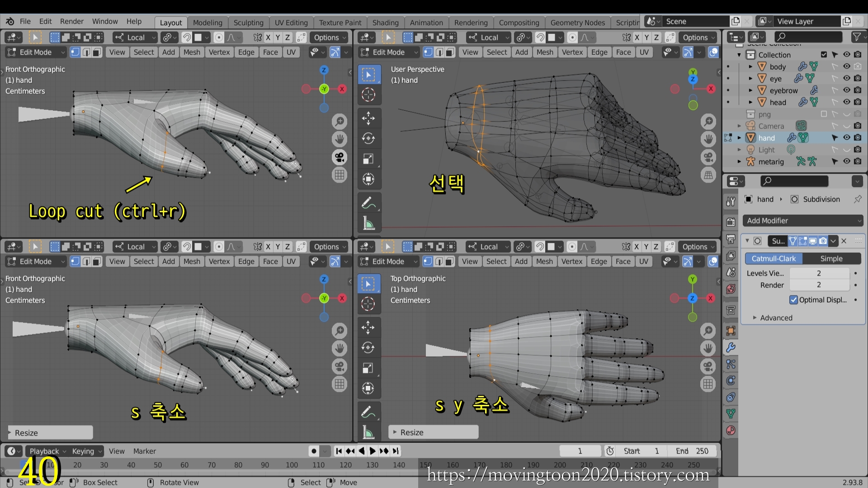This screenshot has height=488, width=868.
Task: Expand the Advanced section of Subdivision modifier
Action: (x=772, y=318)
